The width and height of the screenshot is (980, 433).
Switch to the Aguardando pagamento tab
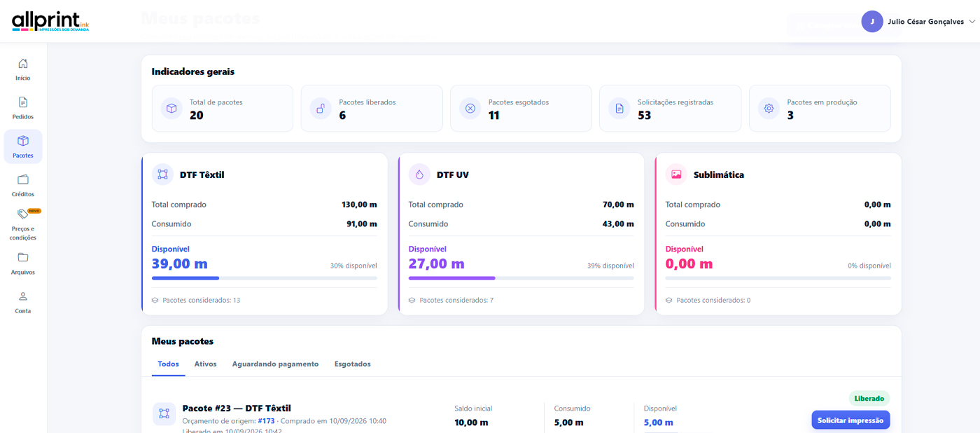click(x=275, y=364)
